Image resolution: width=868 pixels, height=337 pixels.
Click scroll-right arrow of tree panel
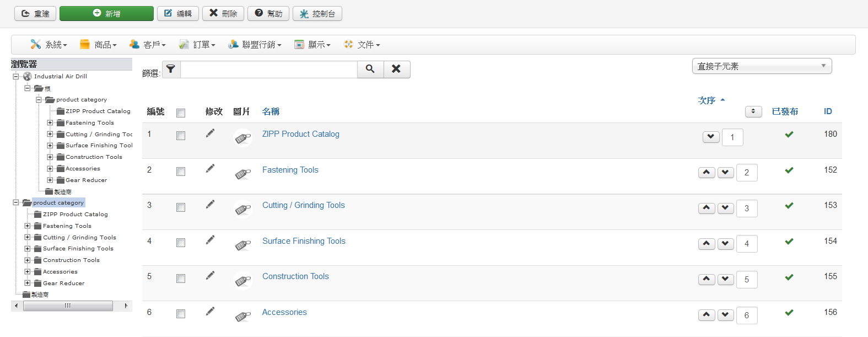126,306
